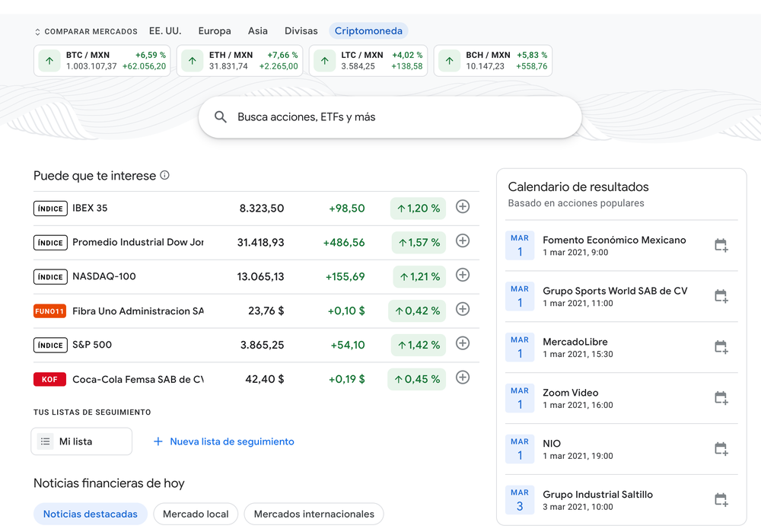Viewport: 761px width, 532px height.
Task: Add Grupo Sports World results to calendar
Action: (x=721, y=296)
